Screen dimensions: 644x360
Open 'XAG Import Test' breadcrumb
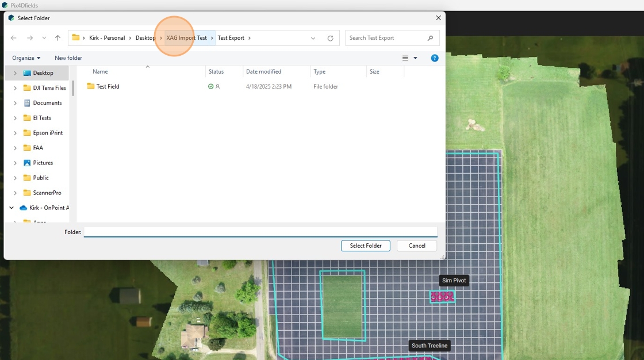coord(186,38)
